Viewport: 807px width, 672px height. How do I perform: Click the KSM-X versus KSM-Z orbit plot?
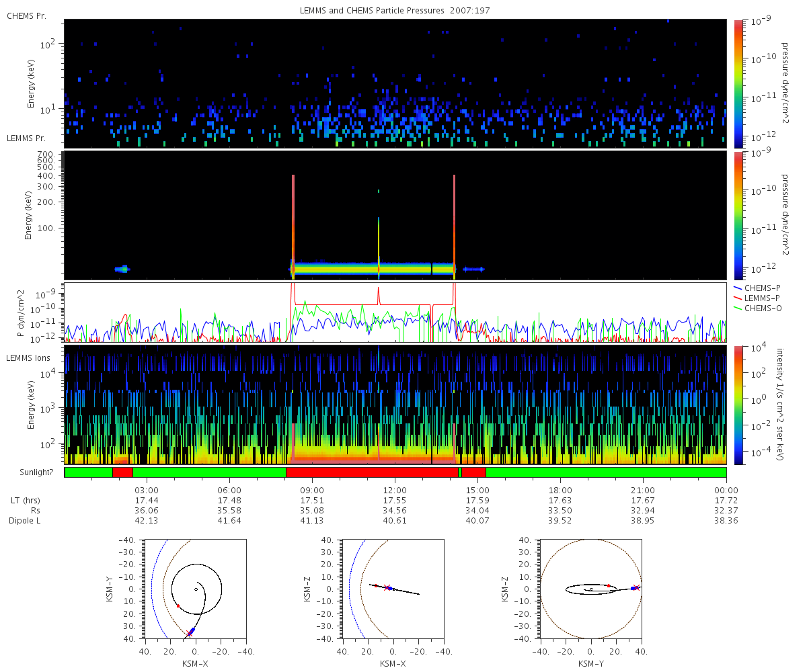(393, 589)
